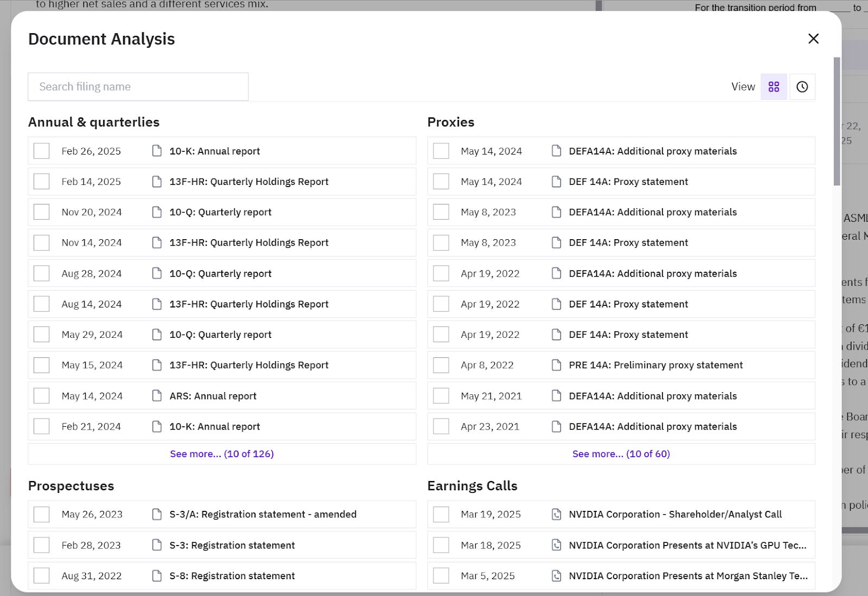The width and height of the screenshot is (868, 596).
Task: Check the Mar 18, 2025 earnings call box
Action: (441, 545)
